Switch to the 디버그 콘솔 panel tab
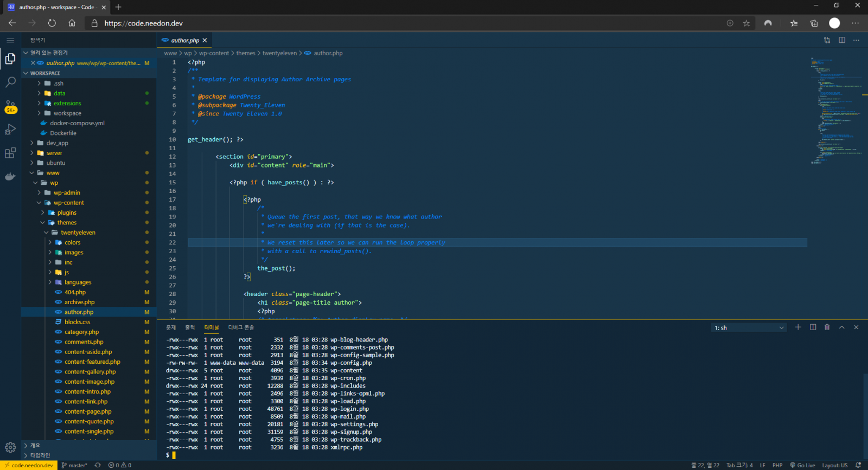This screenshot has width=868, height=470. click(x=241, y=327)
